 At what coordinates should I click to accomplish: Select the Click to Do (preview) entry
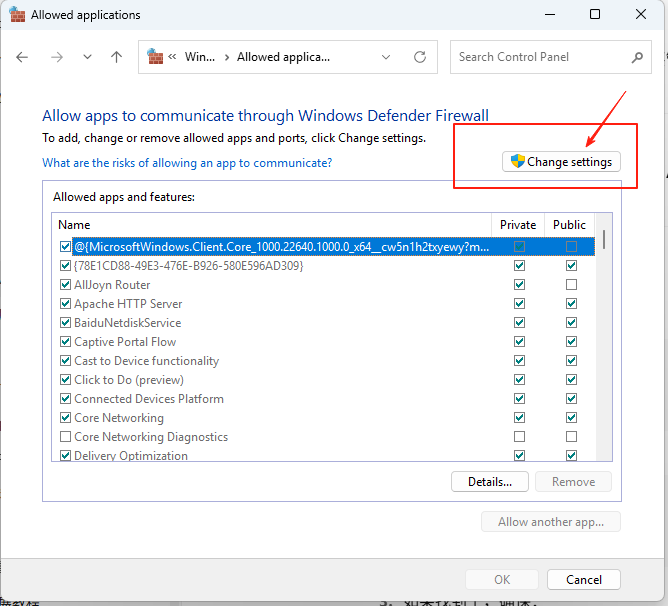(x=129, y=380)
